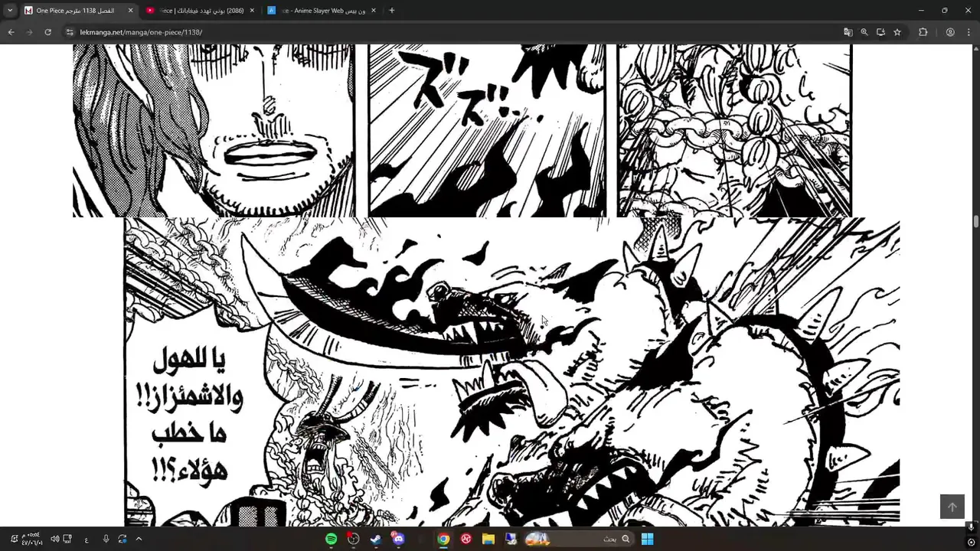This screenshot has height=551, width=980.
Task: Open the clock and date in taskbar
Action: click(x=31, y=539)
